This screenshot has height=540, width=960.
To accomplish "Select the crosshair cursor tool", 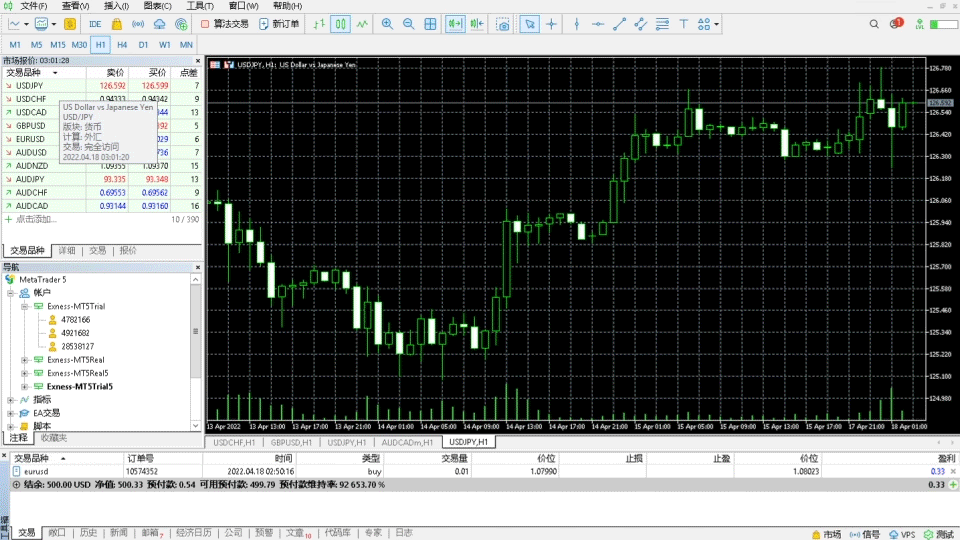I will click(551, 23).
